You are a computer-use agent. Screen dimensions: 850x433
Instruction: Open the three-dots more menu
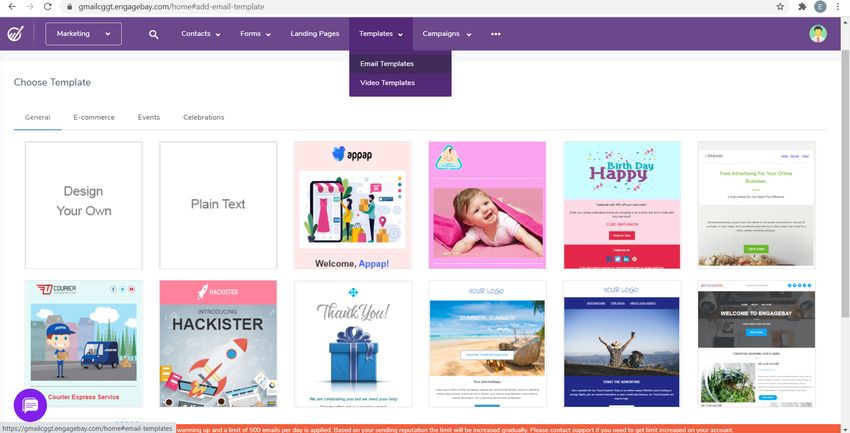pos(495,34)
